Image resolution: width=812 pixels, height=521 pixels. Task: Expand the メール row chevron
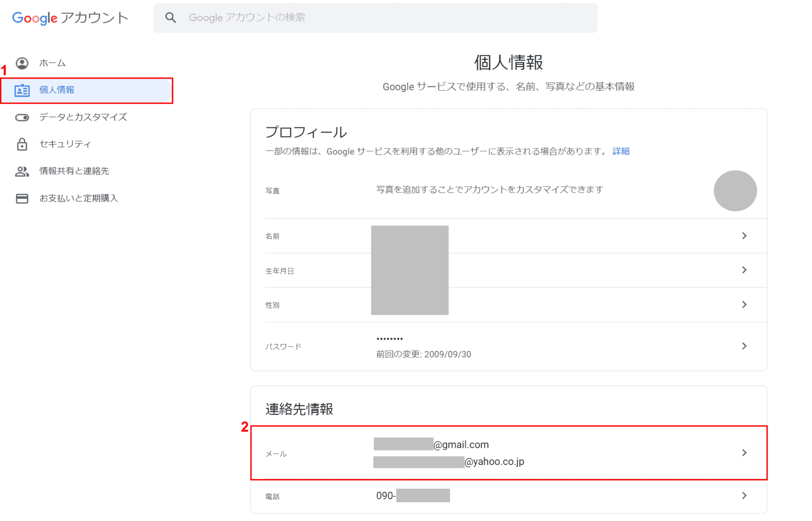point(744,452)
